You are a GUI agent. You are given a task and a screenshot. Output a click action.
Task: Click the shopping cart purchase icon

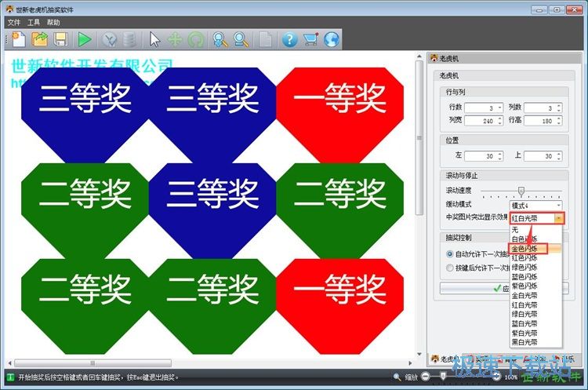tap(310, 39)
